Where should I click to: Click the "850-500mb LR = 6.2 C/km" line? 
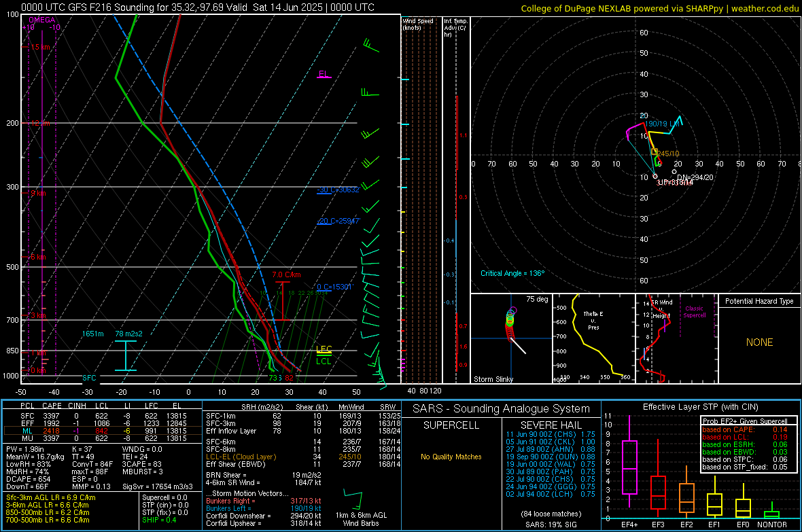(48, 512)
